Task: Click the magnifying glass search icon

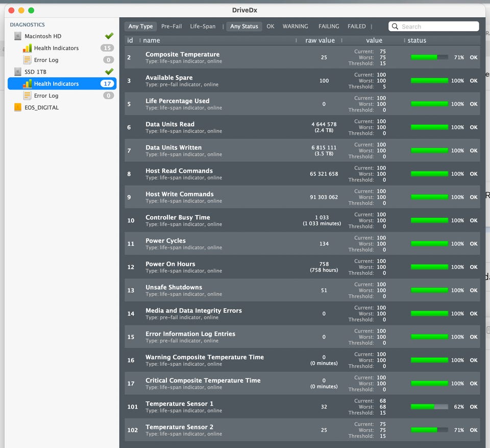Action: [x=395, y=27]
